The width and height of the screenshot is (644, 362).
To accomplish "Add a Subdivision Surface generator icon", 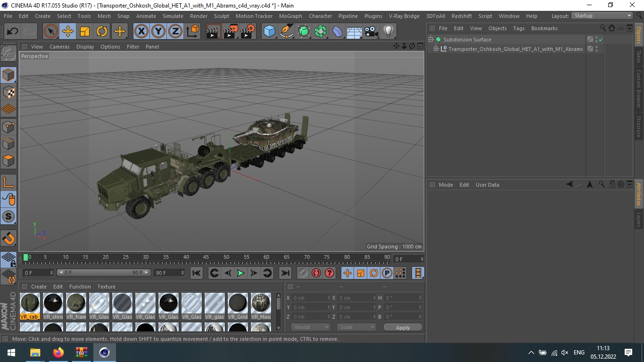I will click(x=304, y=32).
